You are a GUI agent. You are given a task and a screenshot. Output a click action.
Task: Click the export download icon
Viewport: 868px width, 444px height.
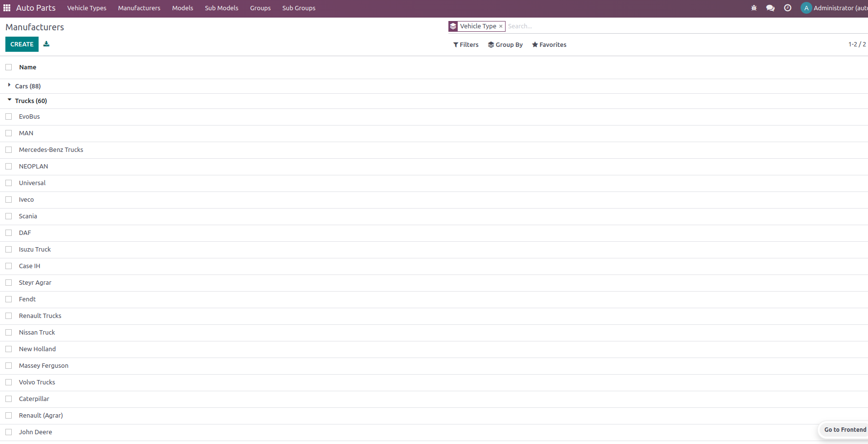click(46, 44)
